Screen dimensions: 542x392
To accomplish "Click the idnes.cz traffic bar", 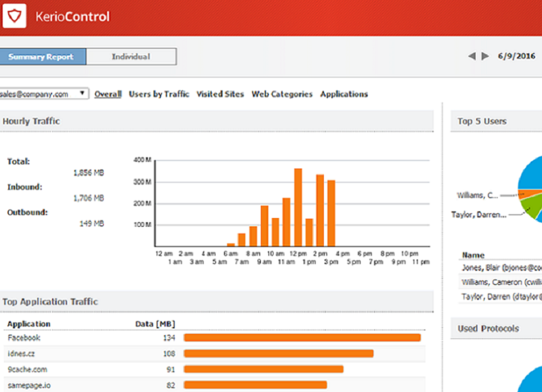I will pos(278,353).
